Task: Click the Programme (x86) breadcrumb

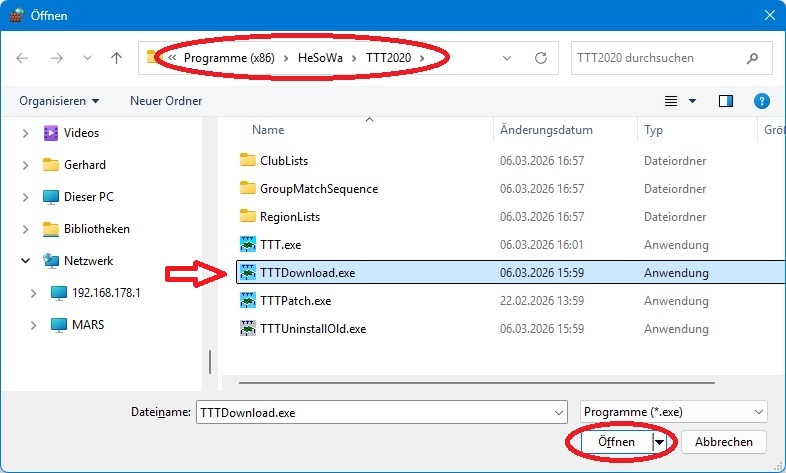Action: click(229, 58)
